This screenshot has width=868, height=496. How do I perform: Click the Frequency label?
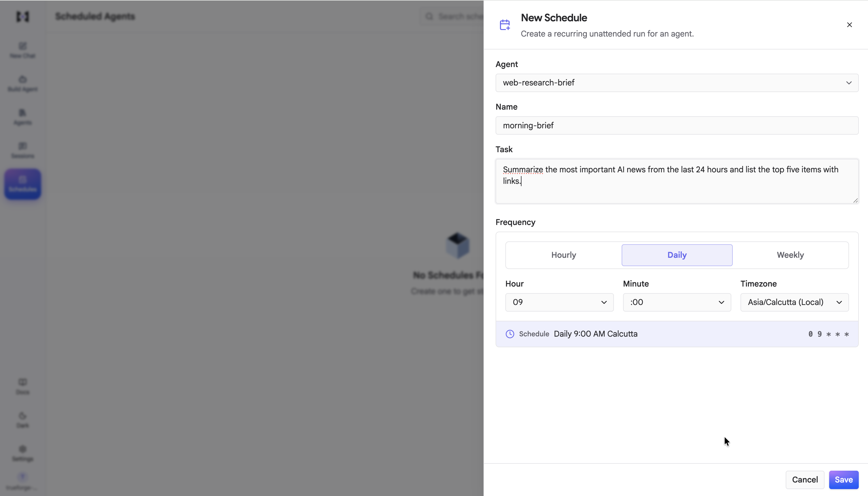pyautogui.click(x=515, y=222)
